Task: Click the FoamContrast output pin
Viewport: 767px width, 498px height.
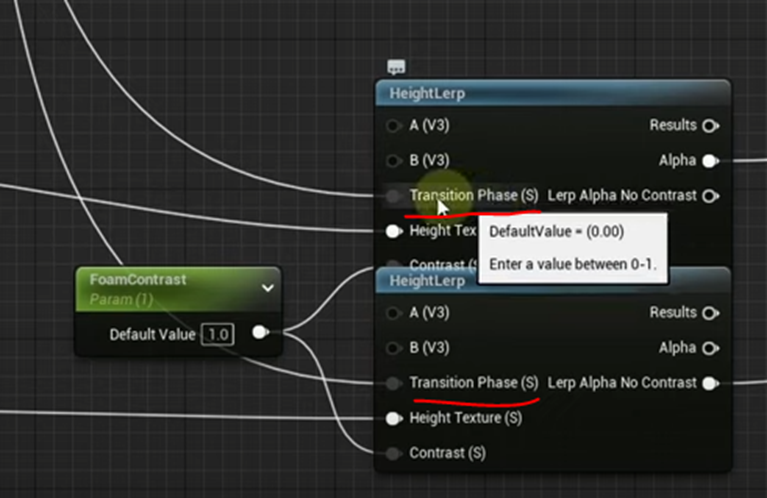Action: 261,333
